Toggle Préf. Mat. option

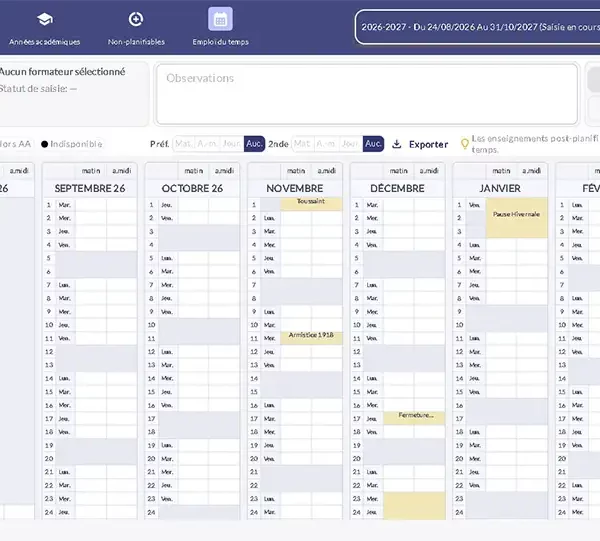pyautogui.click(x=184, y=144)
